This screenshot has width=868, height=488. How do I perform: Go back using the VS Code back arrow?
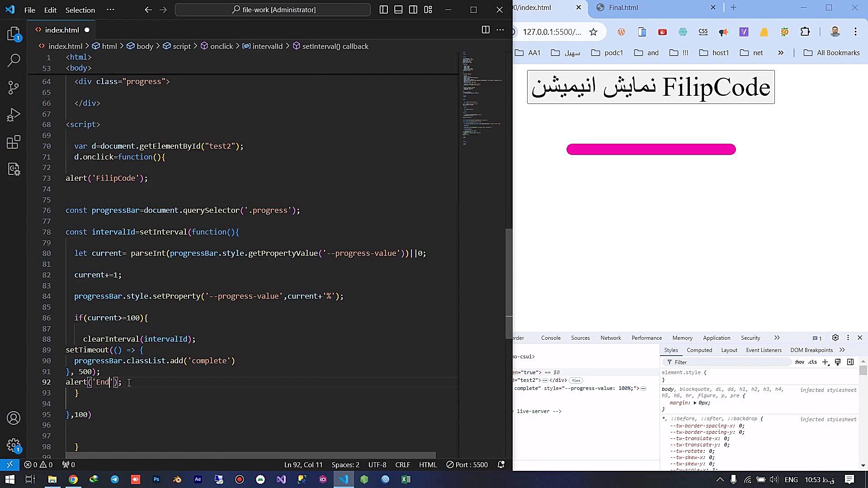coord(148,9)
